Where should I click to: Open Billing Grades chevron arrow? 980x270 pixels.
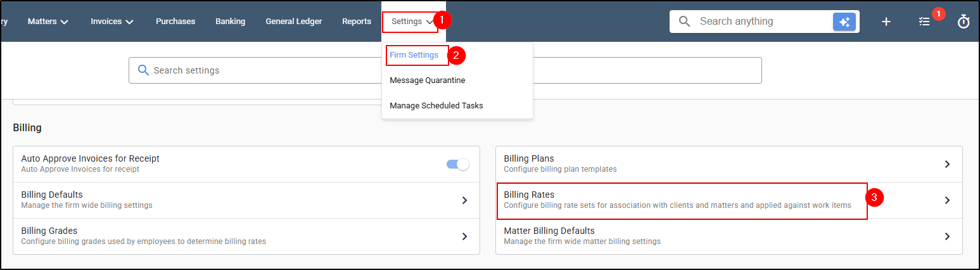[464, 236]
